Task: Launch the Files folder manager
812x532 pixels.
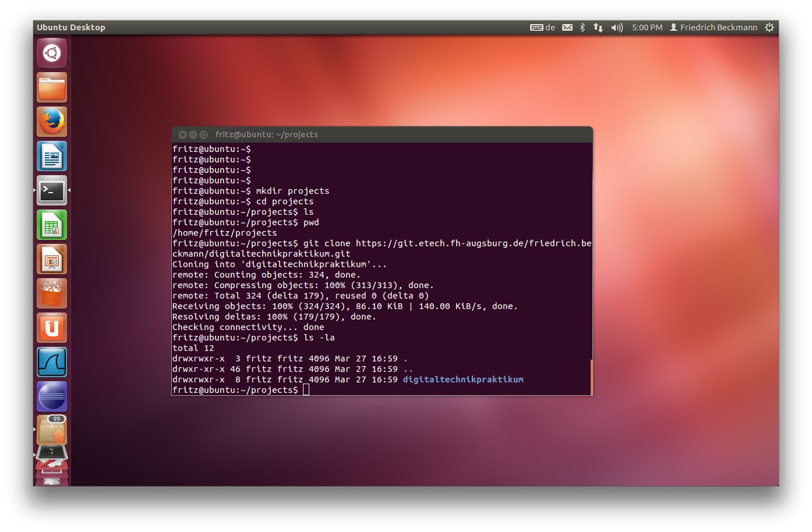Action: 52,87
